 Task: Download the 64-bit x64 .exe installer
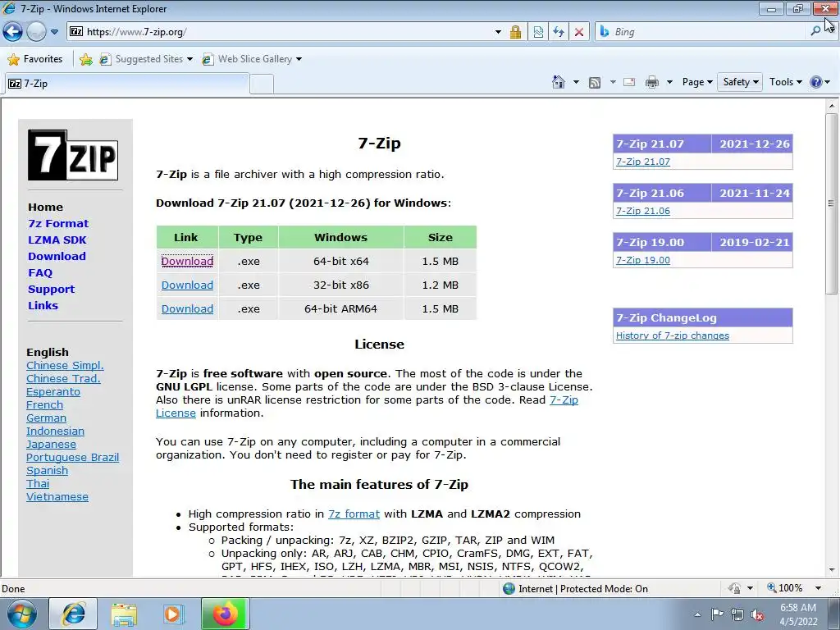(188, 261)
